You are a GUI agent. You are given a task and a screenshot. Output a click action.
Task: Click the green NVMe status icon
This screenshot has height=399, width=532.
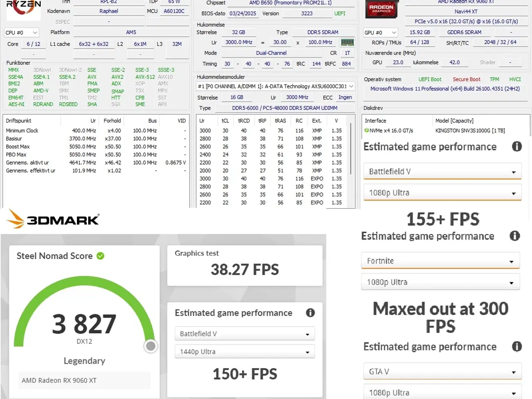(367, 131)
